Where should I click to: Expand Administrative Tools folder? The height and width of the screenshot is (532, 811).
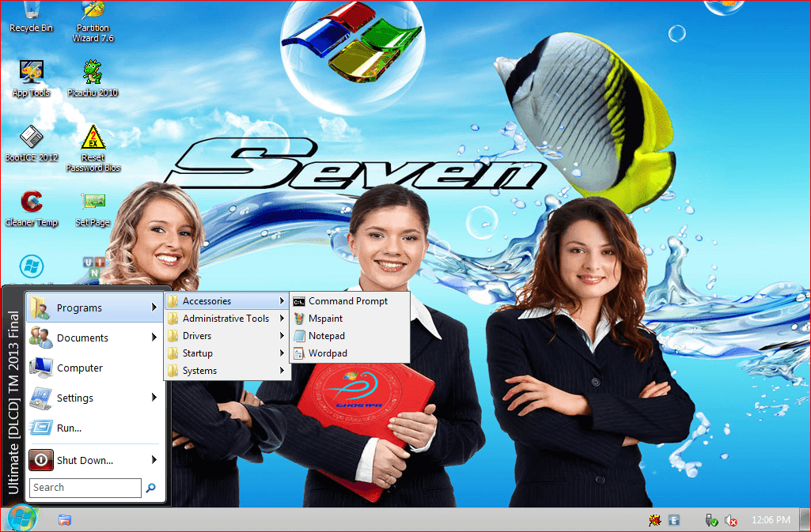point(227,319)
